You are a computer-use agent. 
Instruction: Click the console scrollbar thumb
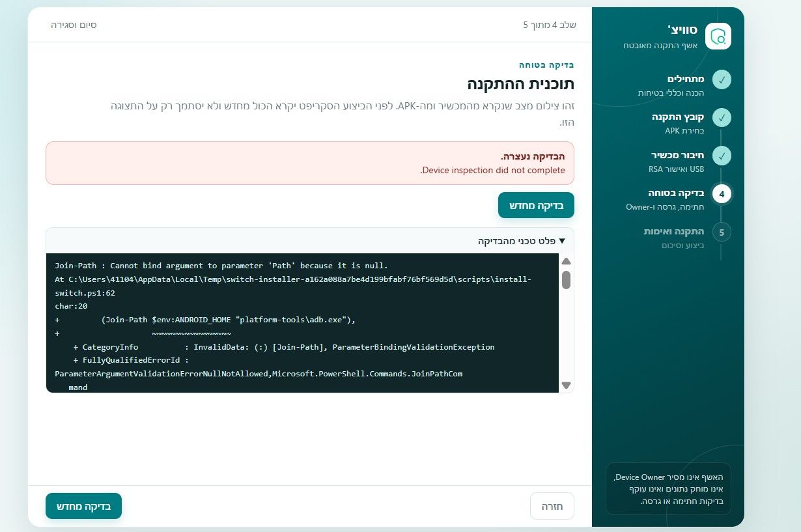pos(566,280)
